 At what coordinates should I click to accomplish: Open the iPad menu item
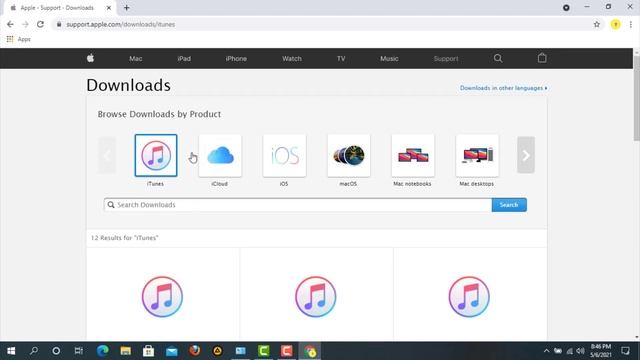click(x=184, y=59)
